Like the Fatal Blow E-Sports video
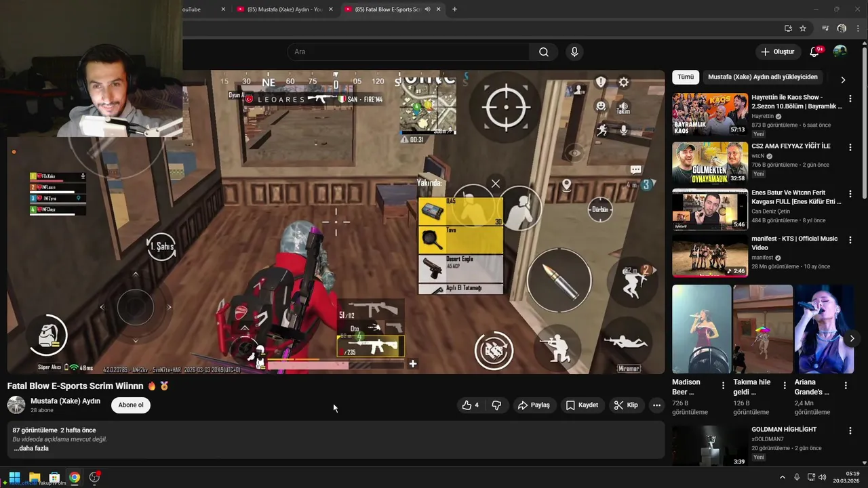The height and width of the screenshot is (488, 868). (x=471, y=405)
